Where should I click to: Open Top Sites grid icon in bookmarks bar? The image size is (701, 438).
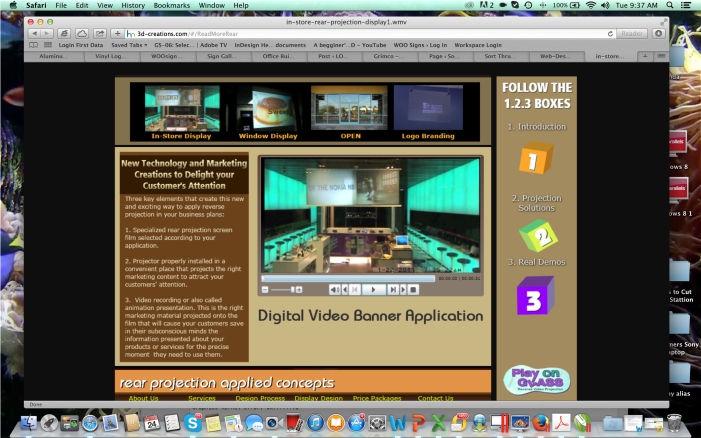[x=48, y=45]
